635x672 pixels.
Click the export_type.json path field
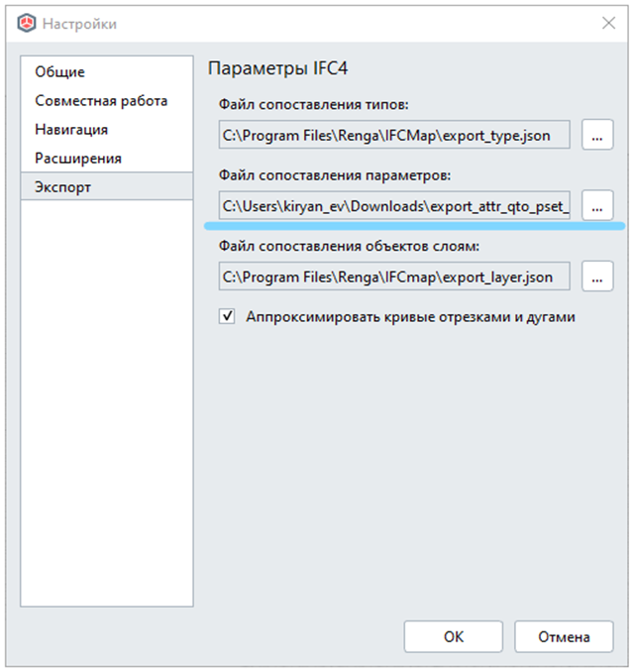pyautogui.click(x=394, y=133)
